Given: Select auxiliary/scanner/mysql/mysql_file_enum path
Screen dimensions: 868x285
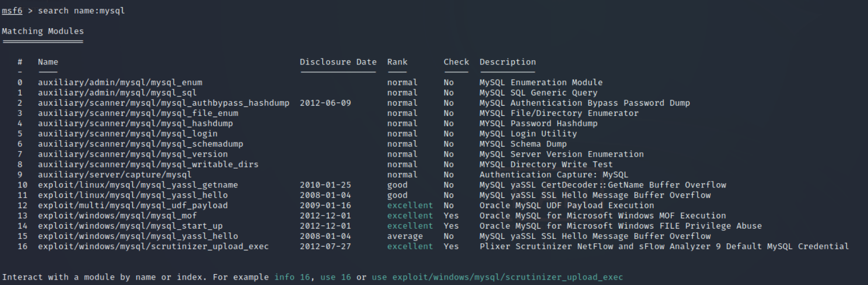Looking at the screenshot, I should [138, 114].
